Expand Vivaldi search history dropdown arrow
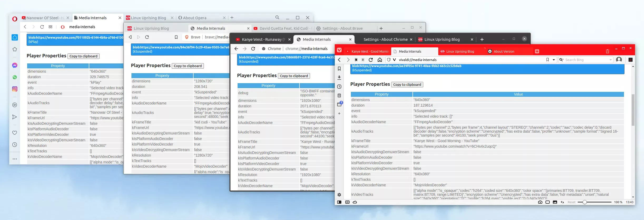 tap(611, 60)
